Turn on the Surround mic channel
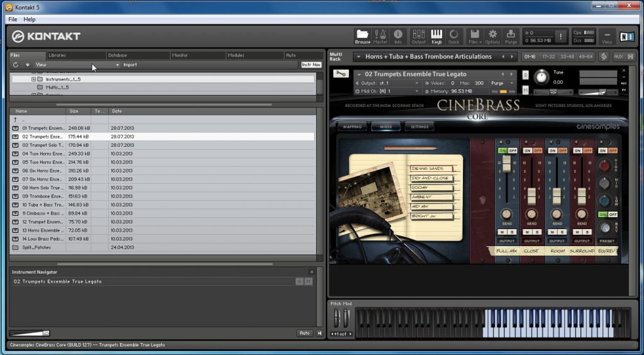Screen dimensions: 644x355 pyautogui.click(x=577, y=151)
